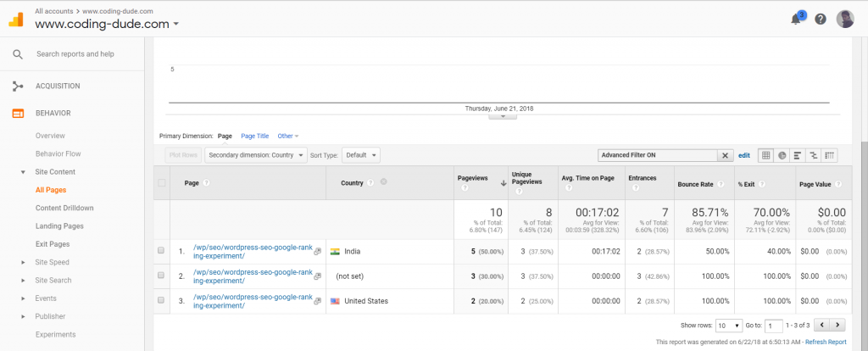This screenshot has width=868, height=351.
Task: Expand the Publisher section
Action: click(23, 317)
